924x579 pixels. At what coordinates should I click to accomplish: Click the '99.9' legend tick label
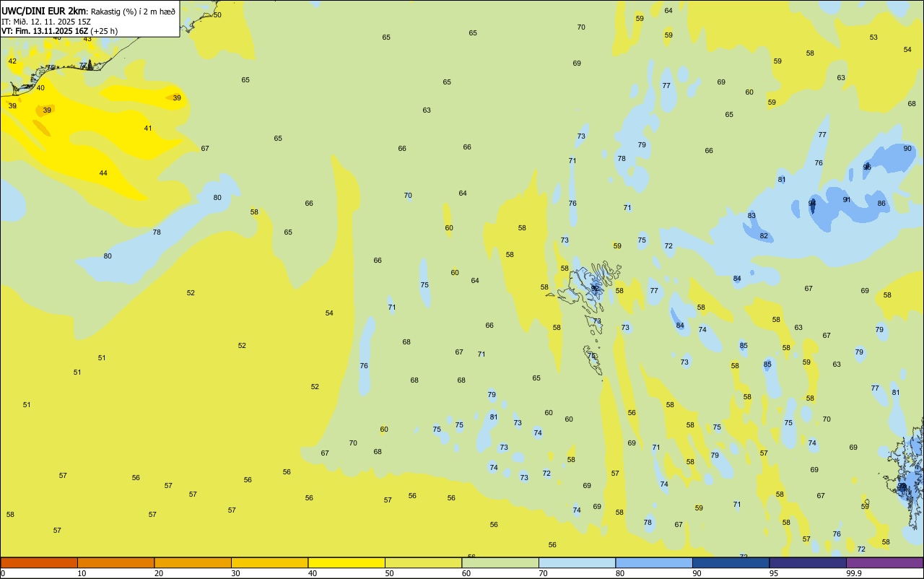pyautogui.click(x=854, y=573)
